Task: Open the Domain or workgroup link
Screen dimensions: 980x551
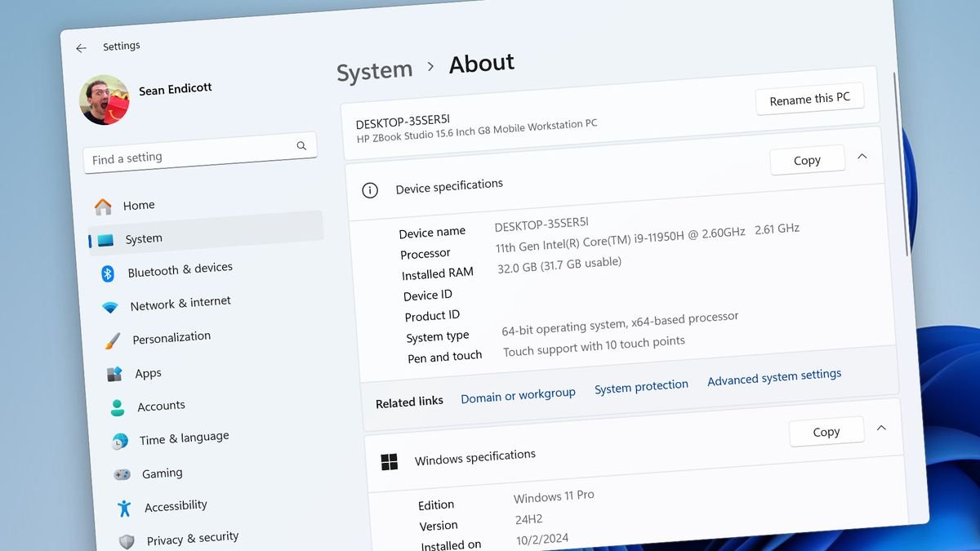Action: click(518, 395)
